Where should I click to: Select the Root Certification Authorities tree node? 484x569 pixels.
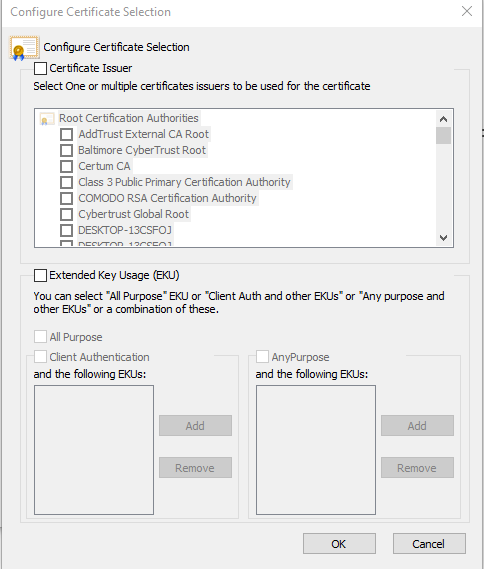click(129, 118)
